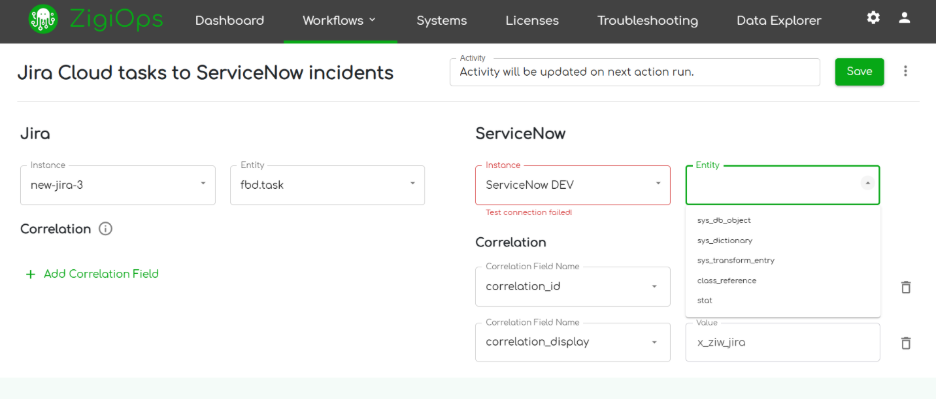The width and height of the screenshot is (936, 399).
Task: Go to the Licenses page
Action: pyautogui.click(x=532, y=20)
